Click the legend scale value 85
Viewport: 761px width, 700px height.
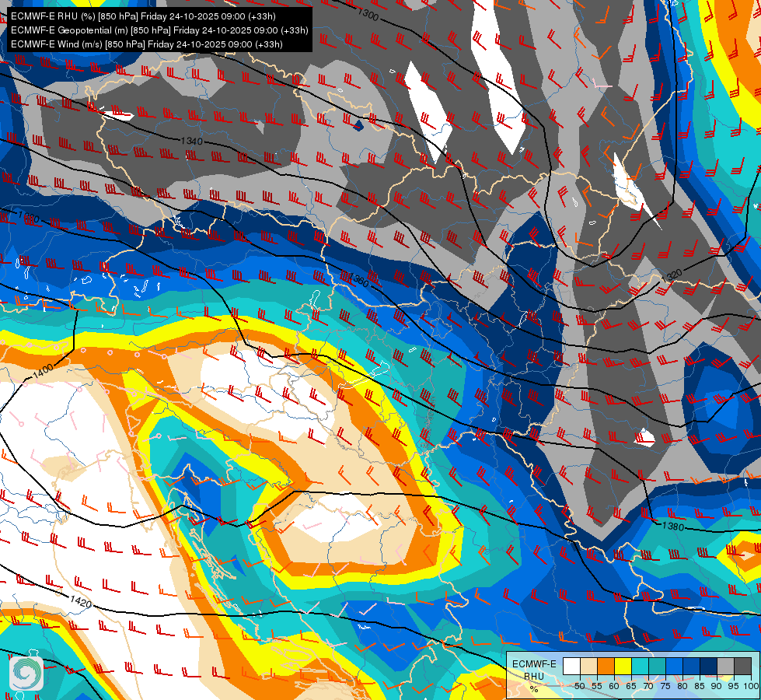point(700,686)
